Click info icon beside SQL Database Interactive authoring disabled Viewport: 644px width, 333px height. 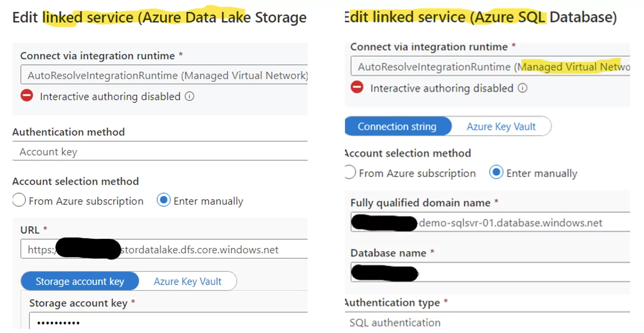[522, 88]
